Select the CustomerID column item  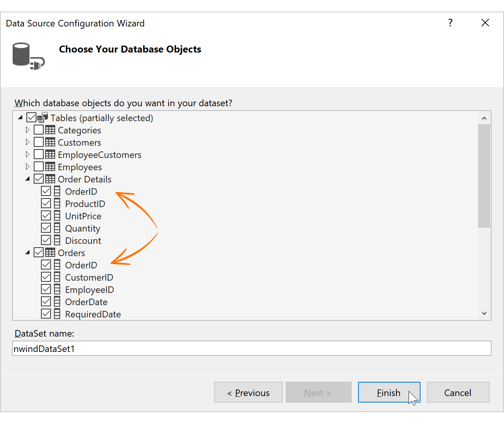89,277
